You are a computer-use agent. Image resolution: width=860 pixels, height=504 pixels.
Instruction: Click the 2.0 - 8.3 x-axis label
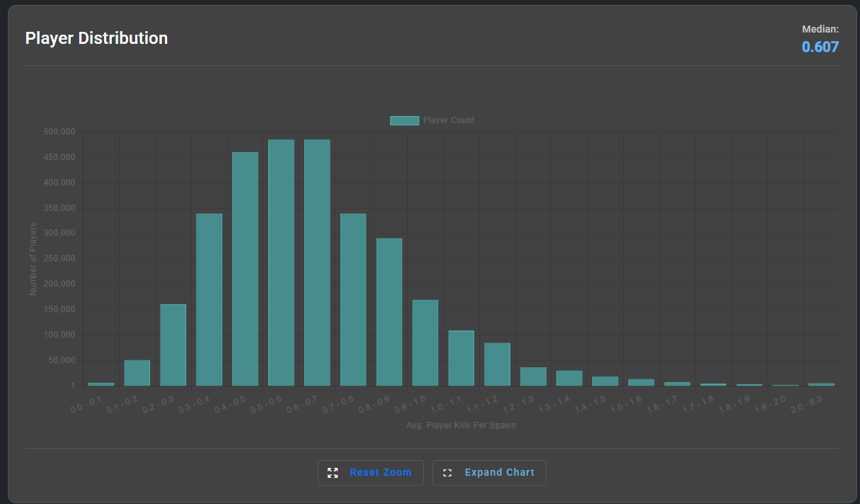[x=807, y=405]
